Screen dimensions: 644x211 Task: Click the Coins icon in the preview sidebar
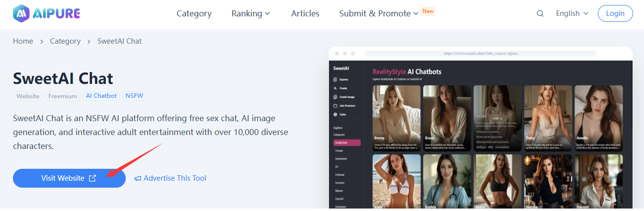coord(335,115)
